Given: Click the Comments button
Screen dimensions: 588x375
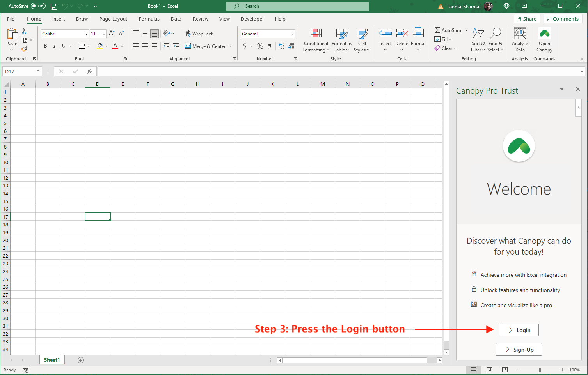Looking at the screenshot, I should tap(563, 19).
